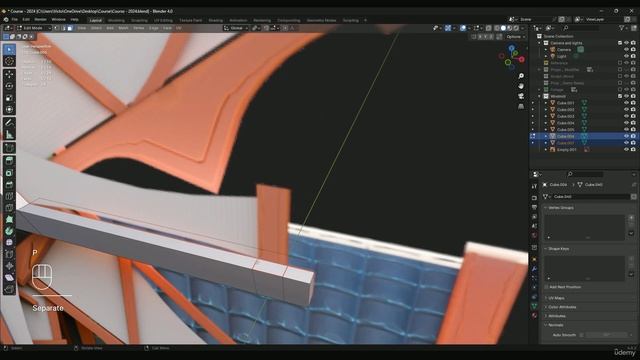640x360 pixels.
Task: Collapse the Camera and lights collection
Action: 540,43
